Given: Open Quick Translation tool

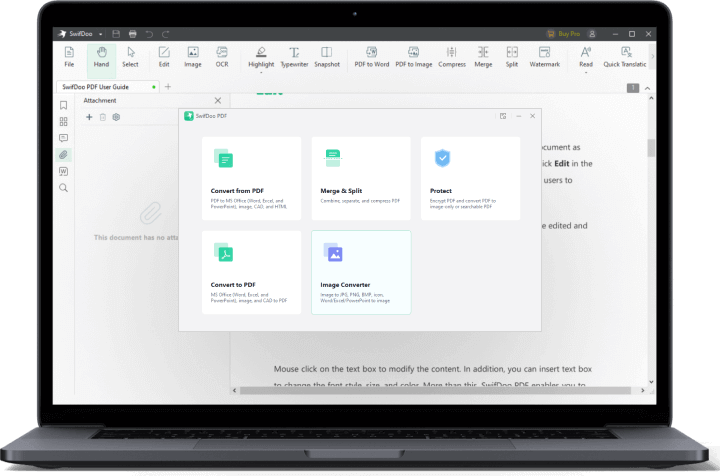Looking at the screenshot, I should (x=625, y=57).
